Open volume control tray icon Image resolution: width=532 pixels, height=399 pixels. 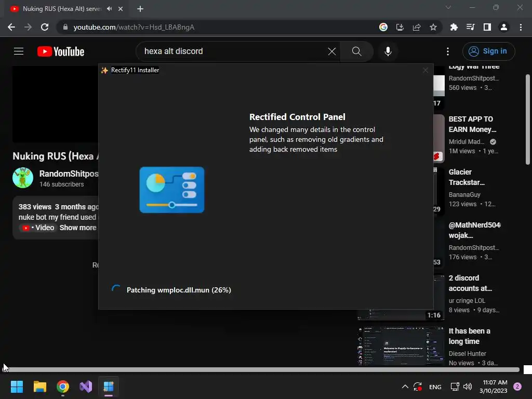point(468,387)
